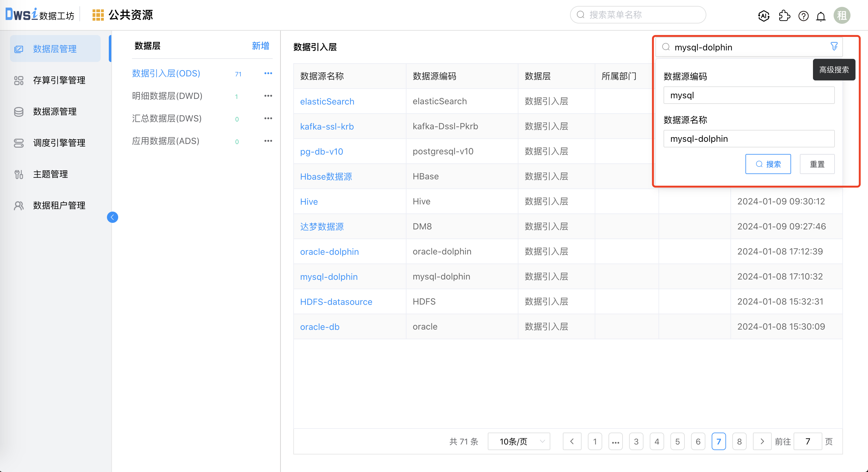Open the notifications bell
Screen dimensions: 868x472
click(x=821, y=16)
